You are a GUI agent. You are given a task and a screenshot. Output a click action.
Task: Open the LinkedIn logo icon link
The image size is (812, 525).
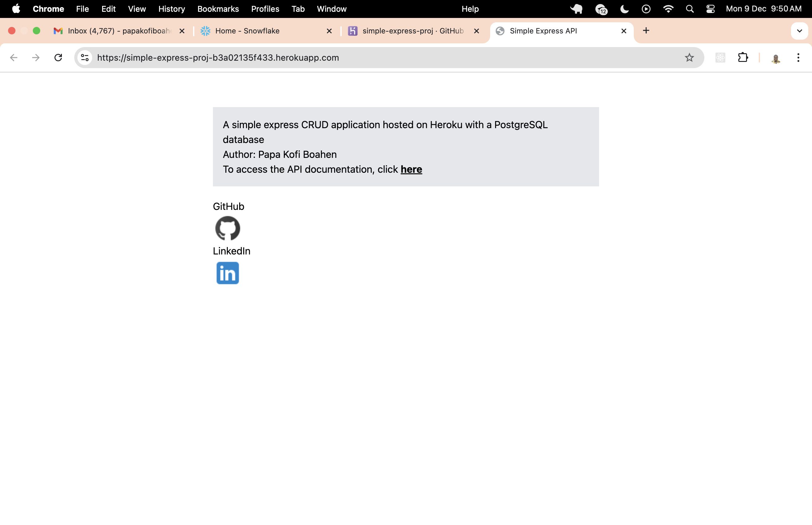point(228,273)
